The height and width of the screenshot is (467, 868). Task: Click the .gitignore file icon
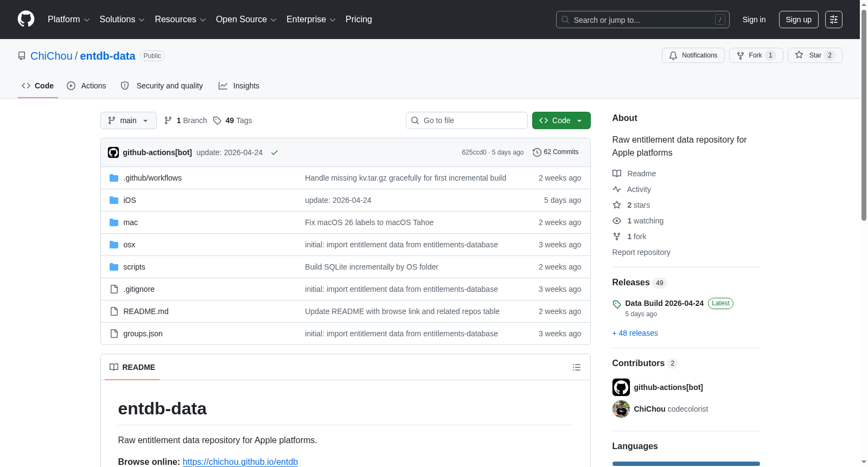[x=114, y=289]
